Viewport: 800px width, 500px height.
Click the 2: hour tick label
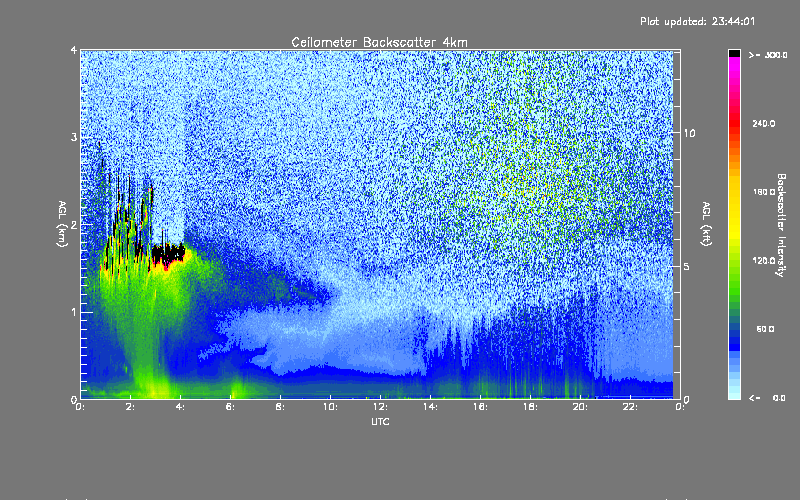[130, 407]
